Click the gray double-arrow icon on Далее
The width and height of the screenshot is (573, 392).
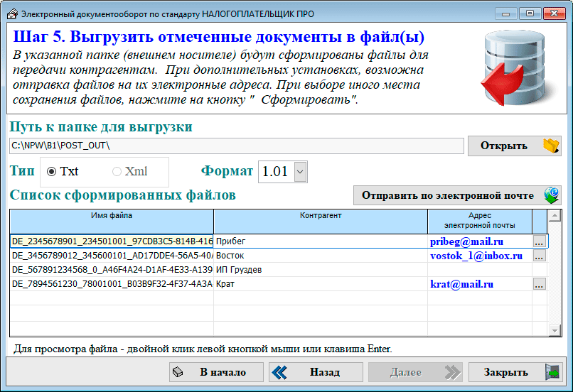pos(452,372)
